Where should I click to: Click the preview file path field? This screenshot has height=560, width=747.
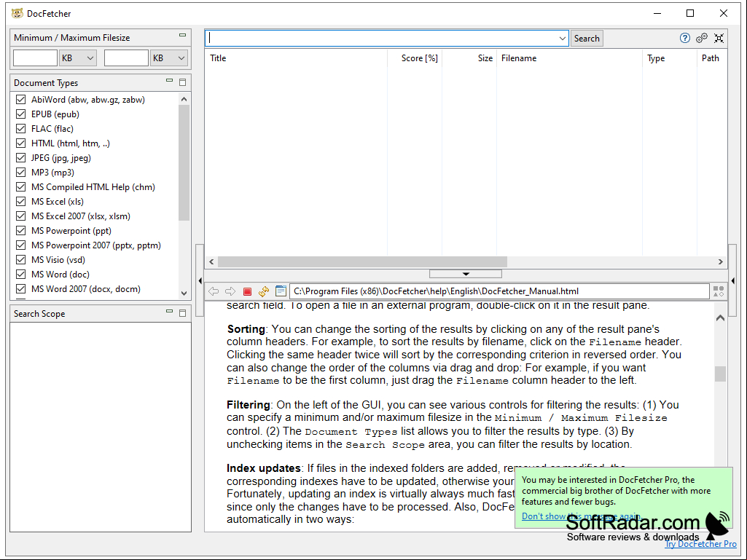pyautogui.click(x=498, y=291)
